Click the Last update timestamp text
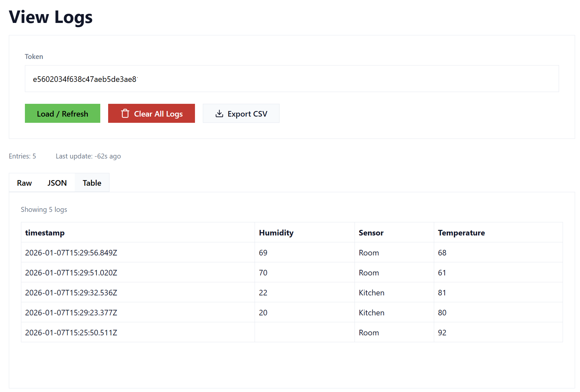Viewport: 580px width, 392px height. 88,156
